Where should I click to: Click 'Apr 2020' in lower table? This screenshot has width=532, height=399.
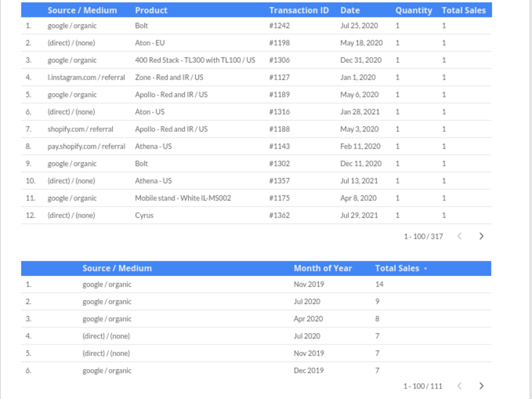pos(308,319)
